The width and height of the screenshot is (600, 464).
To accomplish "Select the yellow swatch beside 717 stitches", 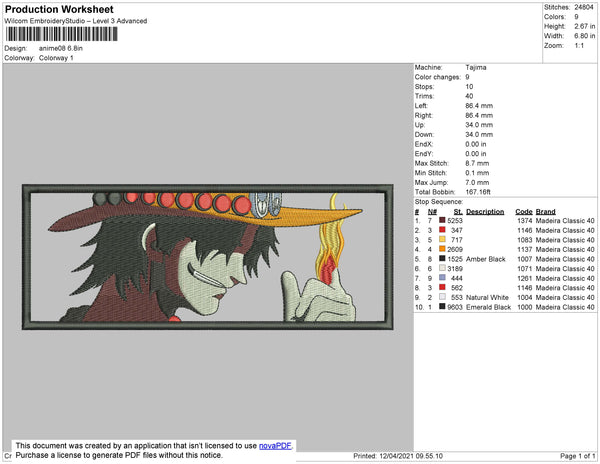I will [x=442, y=239].
